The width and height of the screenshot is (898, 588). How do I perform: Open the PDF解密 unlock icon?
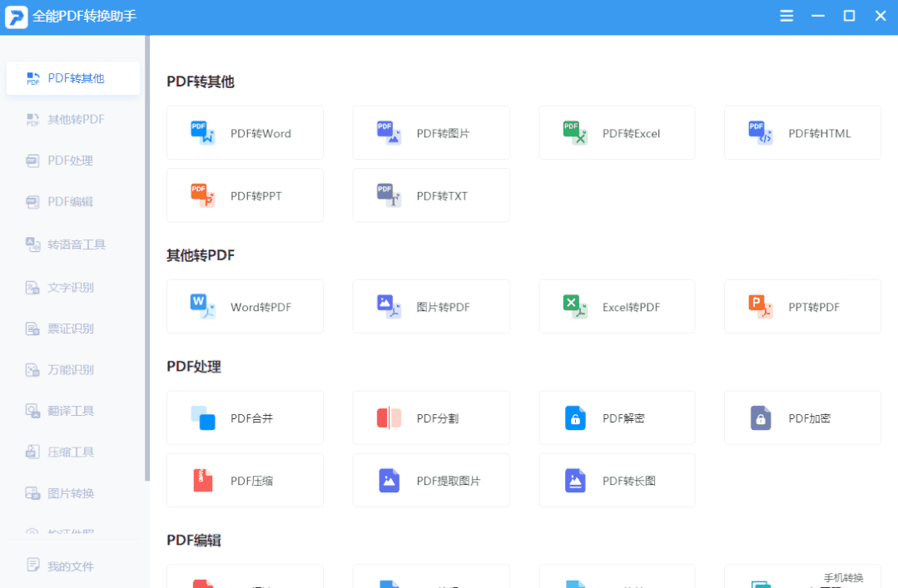575,418
